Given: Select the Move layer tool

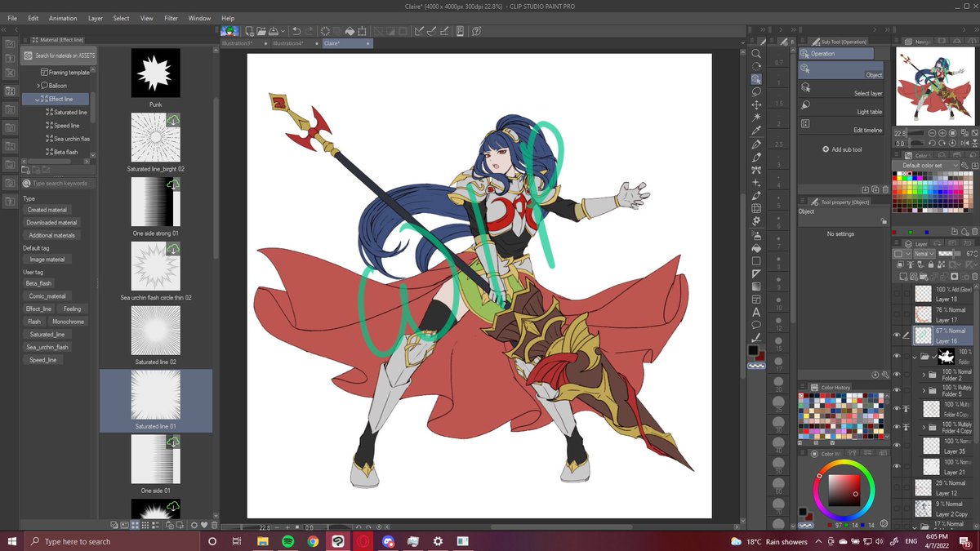Looking at the screenshot, I should pyautogui.click(x=757, y=104).
